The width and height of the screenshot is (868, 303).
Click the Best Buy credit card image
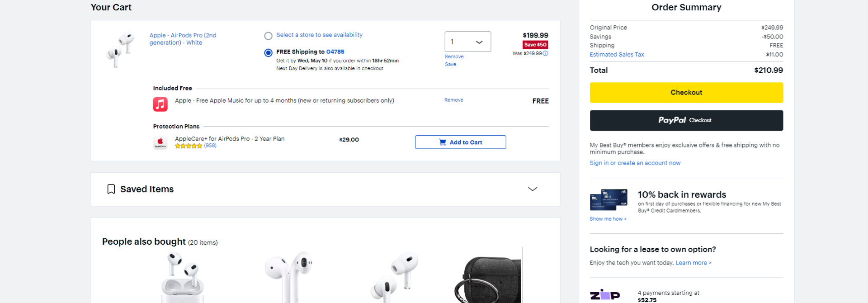point(608,199)
